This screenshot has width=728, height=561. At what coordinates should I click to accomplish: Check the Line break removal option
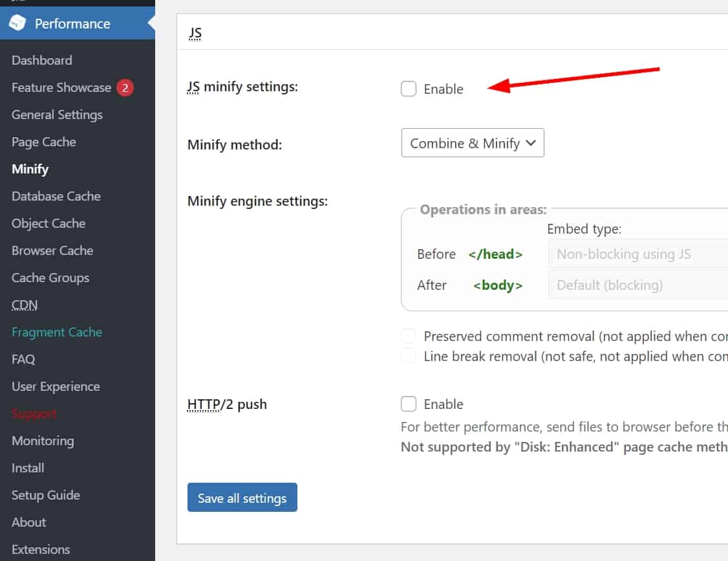click(x=409, y=356)
